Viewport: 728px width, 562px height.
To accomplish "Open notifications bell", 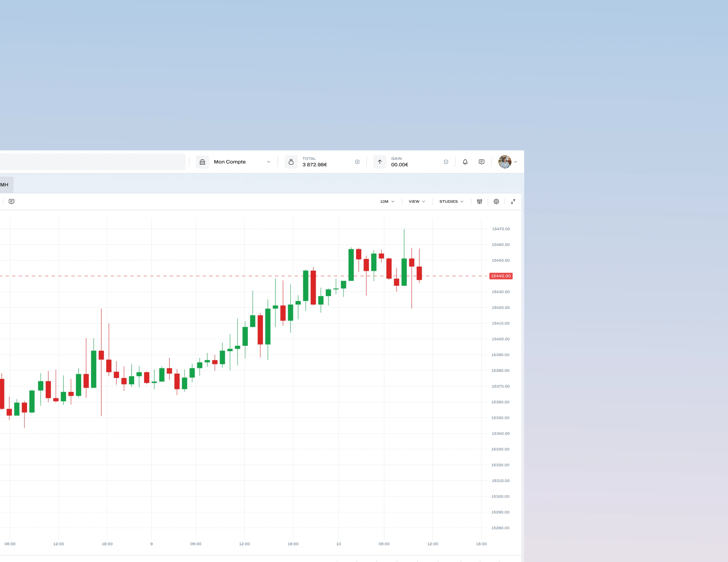I will (x=465, y=162).
